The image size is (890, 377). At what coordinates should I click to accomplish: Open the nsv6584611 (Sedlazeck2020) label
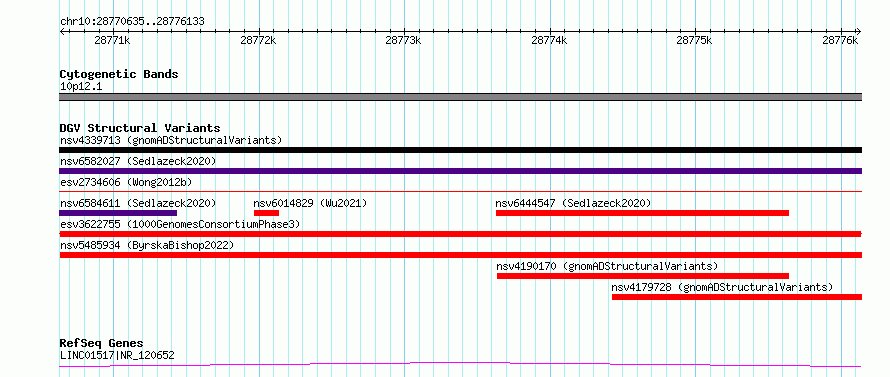click(x=138, y=203)
